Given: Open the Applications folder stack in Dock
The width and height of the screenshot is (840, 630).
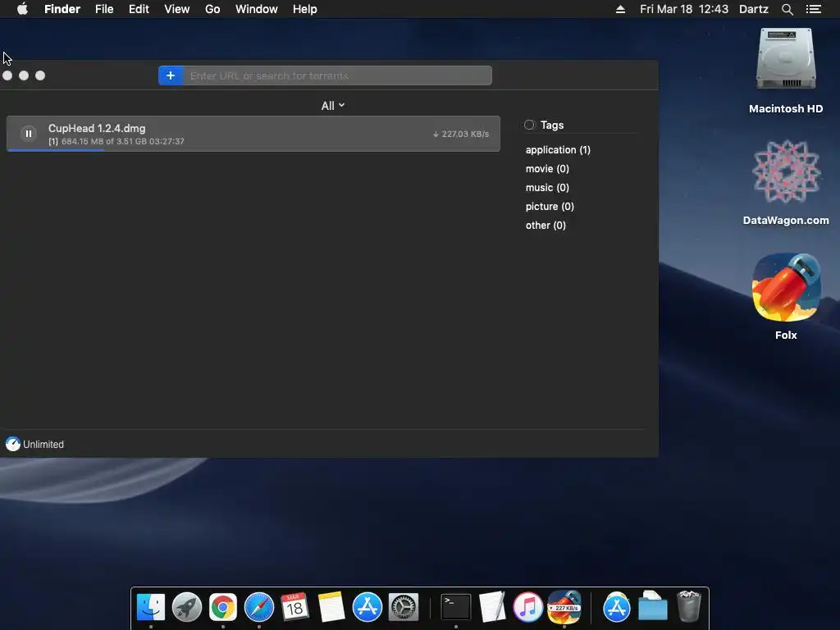Looking at the screenshot, I should 617,607.
